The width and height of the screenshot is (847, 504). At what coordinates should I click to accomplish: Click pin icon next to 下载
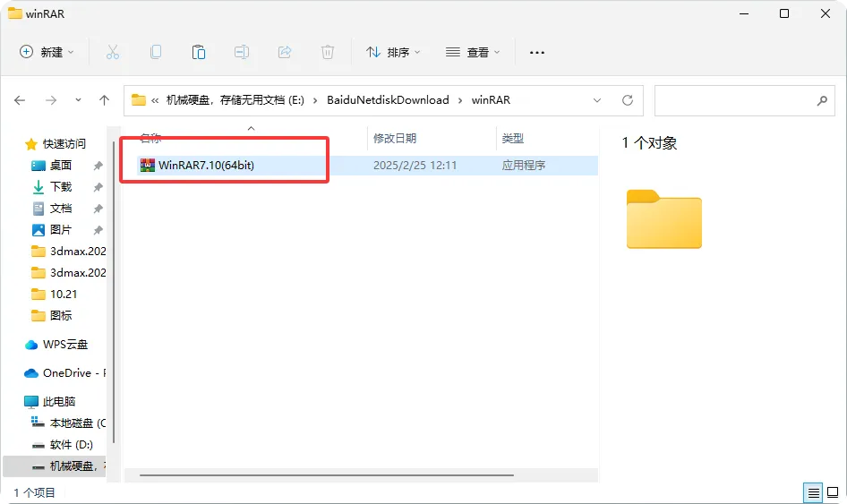[98, 187]
